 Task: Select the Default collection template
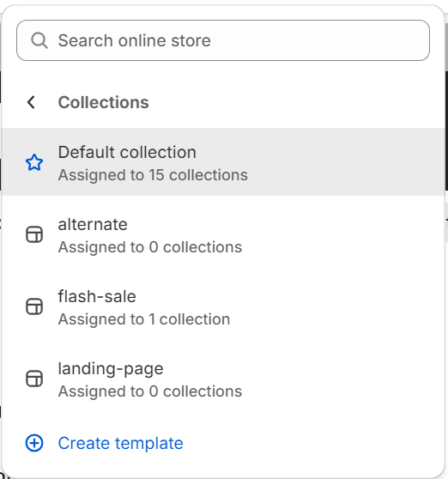click(x=223, y=162)
